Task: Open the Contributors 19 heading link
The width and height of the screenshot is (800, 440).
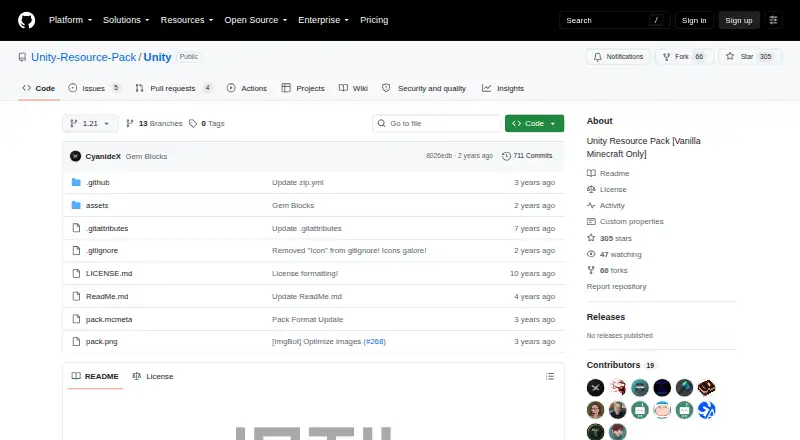Action: click(x=621, y=365)
